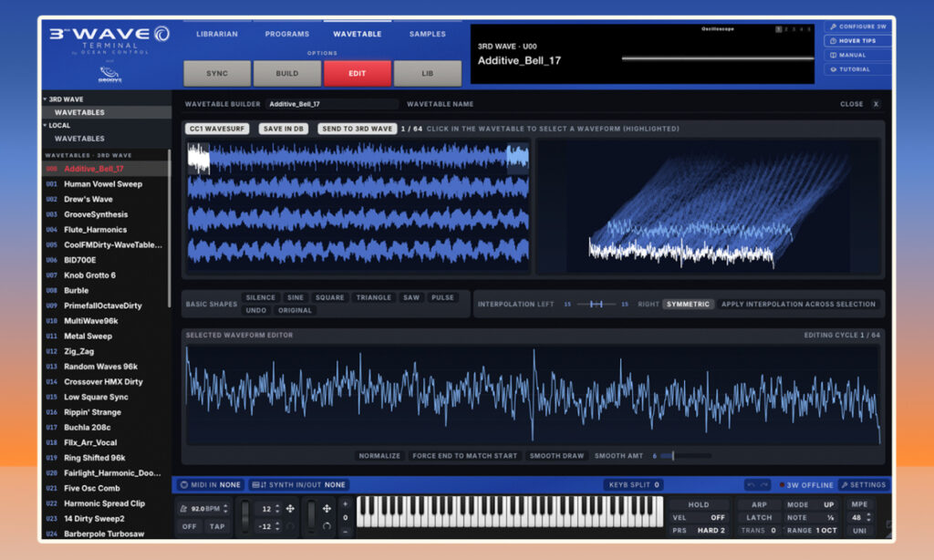The height and width of the screenshot is (560, 934).
Task: Insert Square basic shape
Action: point(329,297)
